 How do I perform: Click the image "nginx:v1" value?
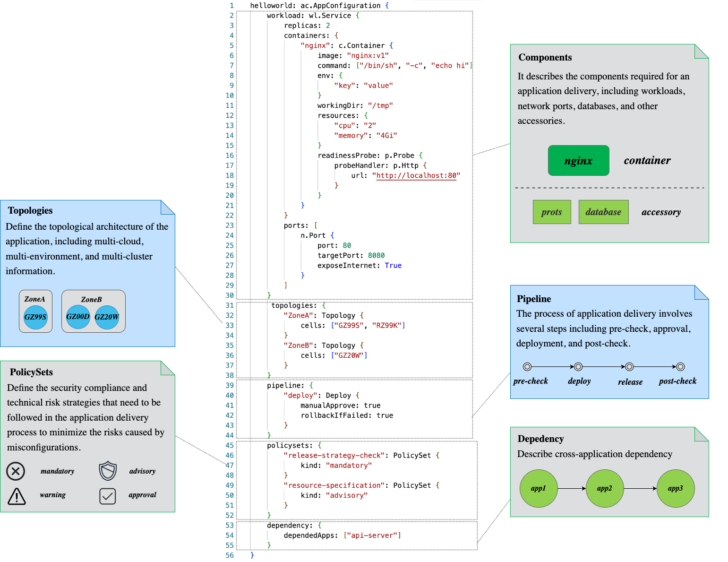(x=368, y=55)
